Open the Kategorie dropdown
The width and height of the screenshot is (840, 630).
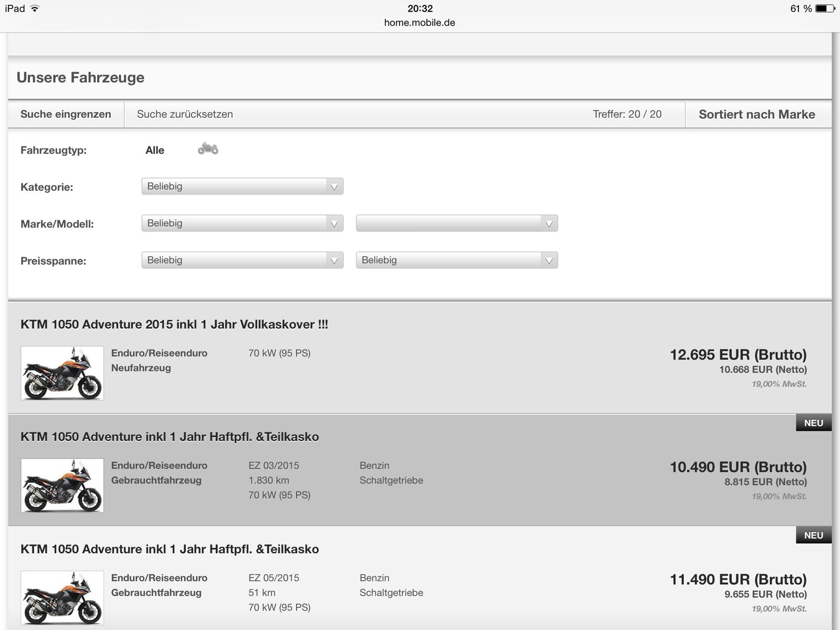242,186
